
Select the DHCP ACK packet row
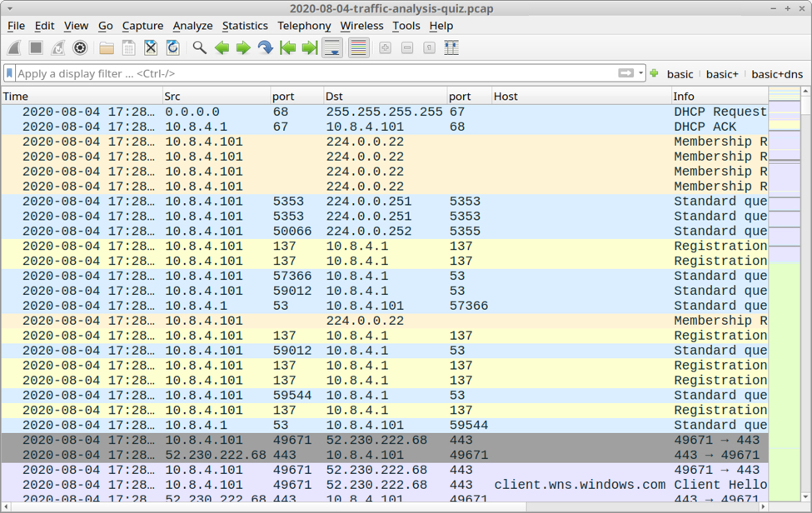click(x=384, y=127)
